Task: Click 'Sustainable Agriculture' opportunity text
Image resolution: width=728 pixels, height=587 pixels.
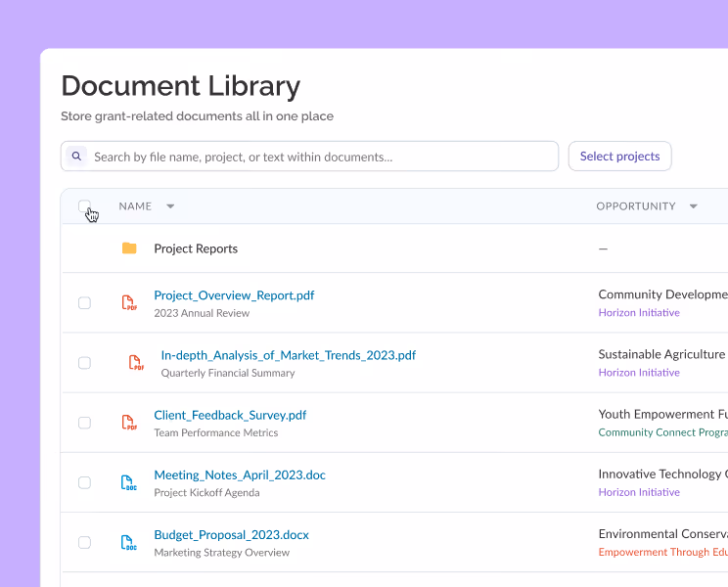Action: click(x=661, y=354)
